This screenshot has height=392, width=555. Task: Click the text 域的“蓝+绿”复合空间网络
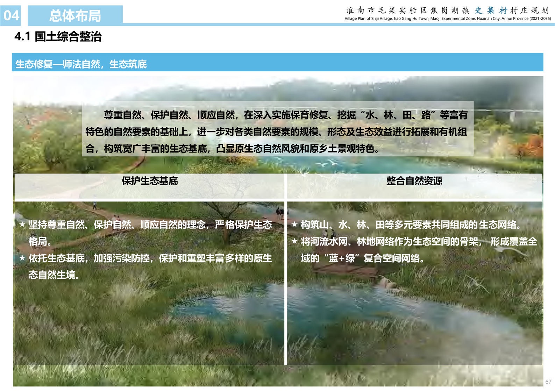[x=363, y=258]
